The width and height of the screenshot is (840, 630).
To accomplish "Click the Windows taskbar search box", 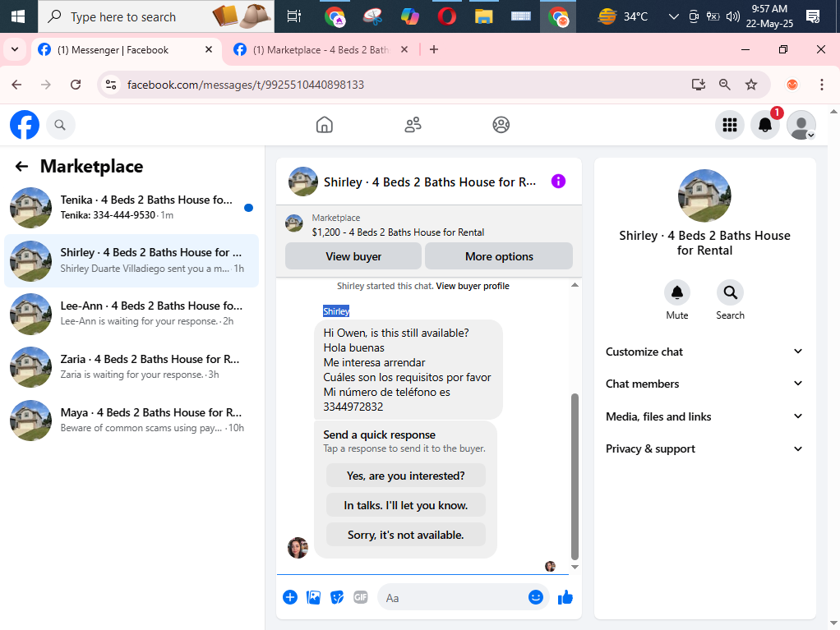I will tap(156, 16).
